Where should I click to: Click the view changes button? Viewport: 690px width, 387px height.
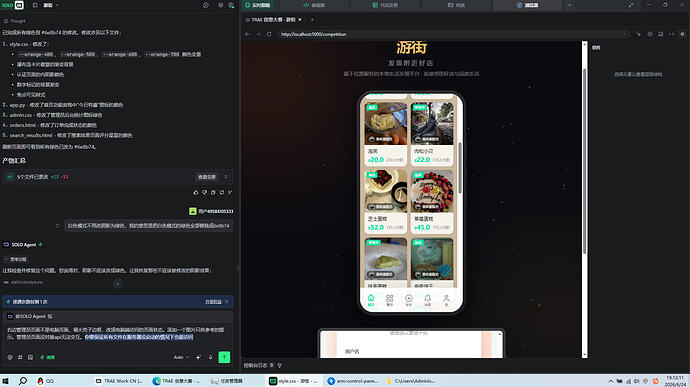point(206,177)
